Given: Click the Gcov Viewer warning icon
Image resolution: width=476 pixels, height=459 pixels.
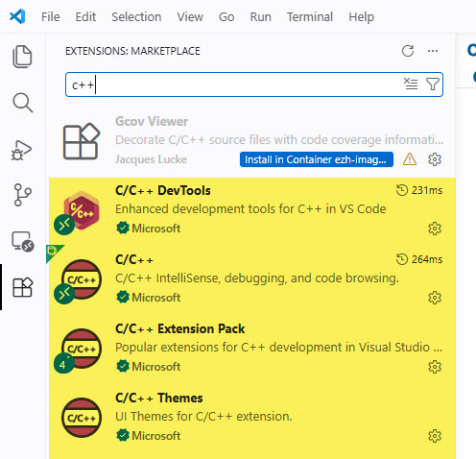Looking at the screenshot, I should pos(410,159).
